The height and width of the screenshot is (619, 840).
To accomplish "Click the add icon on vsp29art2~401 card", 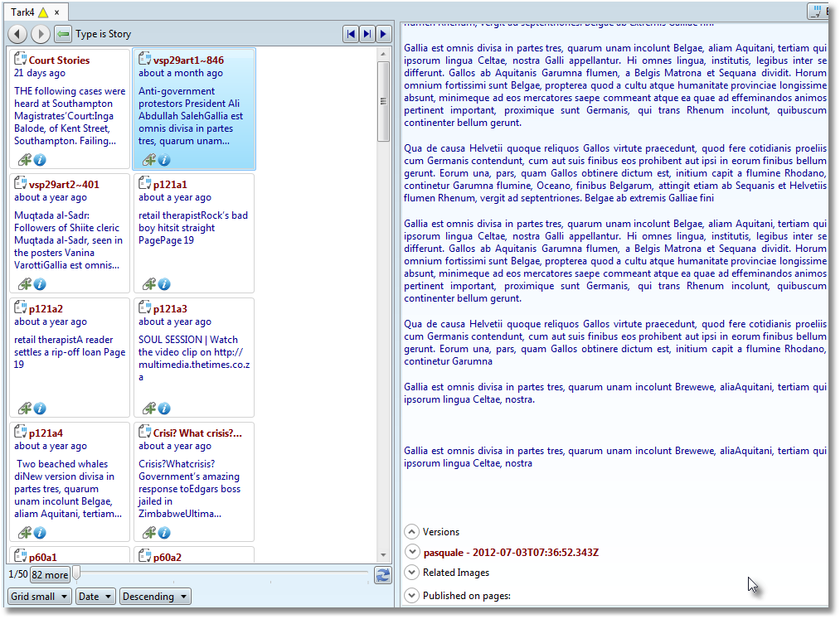I will tap(25, 283).
